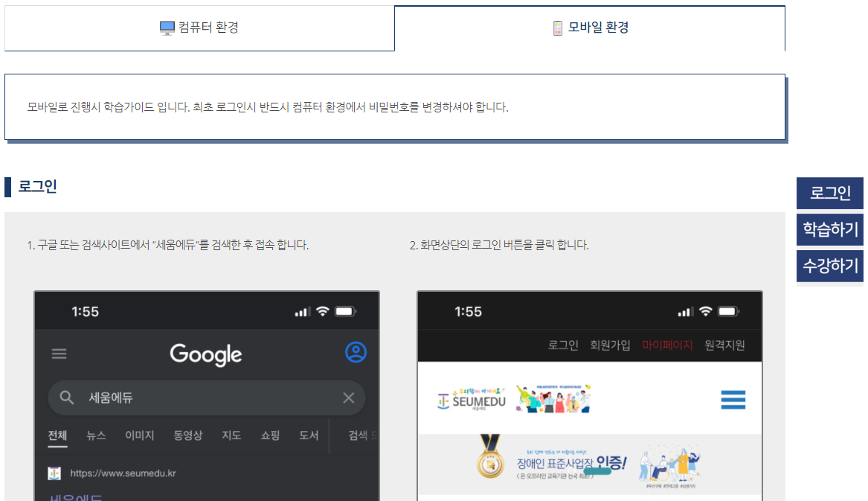Screen dimensions: 868x501
Task: Open the 수강하기 side button
Action: point(830,265)
